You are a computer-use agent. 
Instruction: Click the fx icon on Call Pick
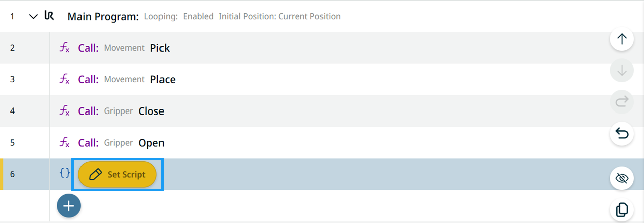64,48
